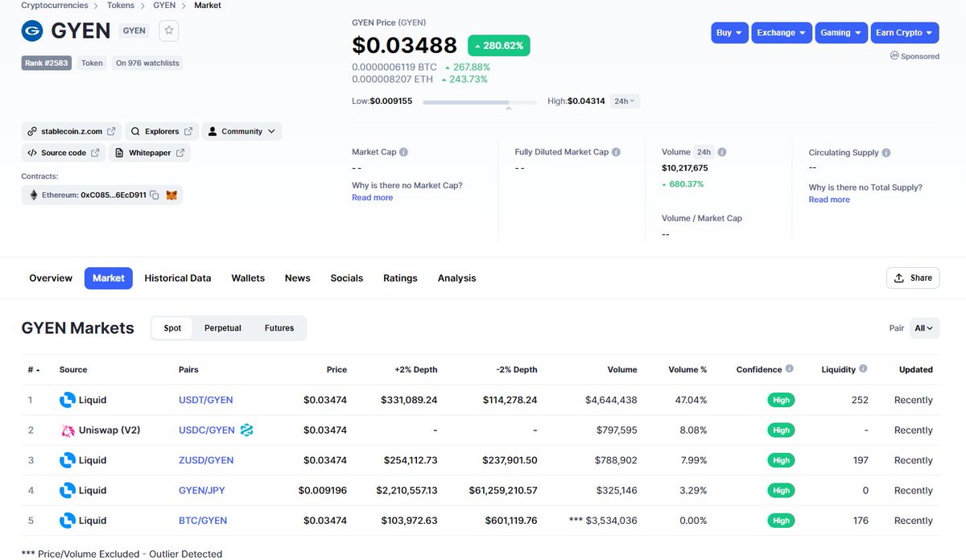Click High confidence badge in GYEN/JPY row
This screenshot has width=966, height=560.
pos(781,491)
